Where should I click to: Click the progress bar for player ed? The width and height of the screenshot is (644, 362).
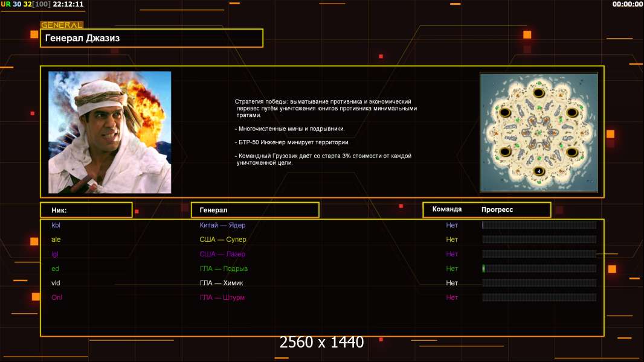(x=539, y=268)
